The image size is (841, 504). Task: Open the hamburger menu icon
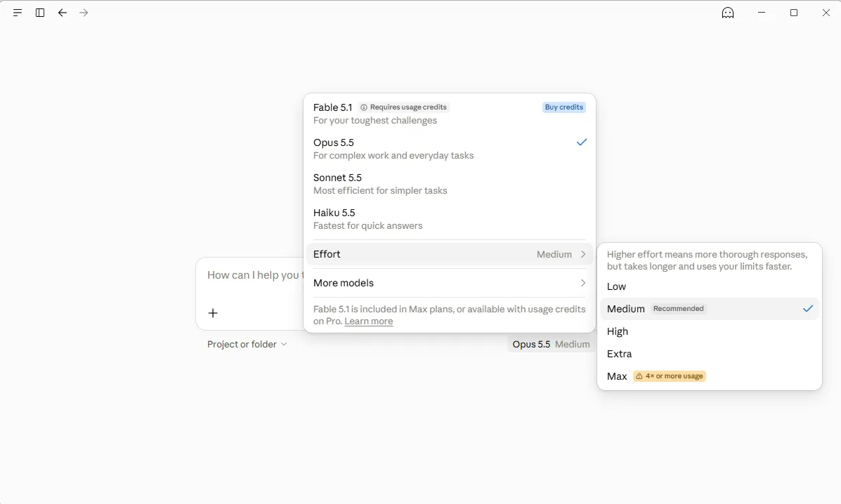click(17, 13)
